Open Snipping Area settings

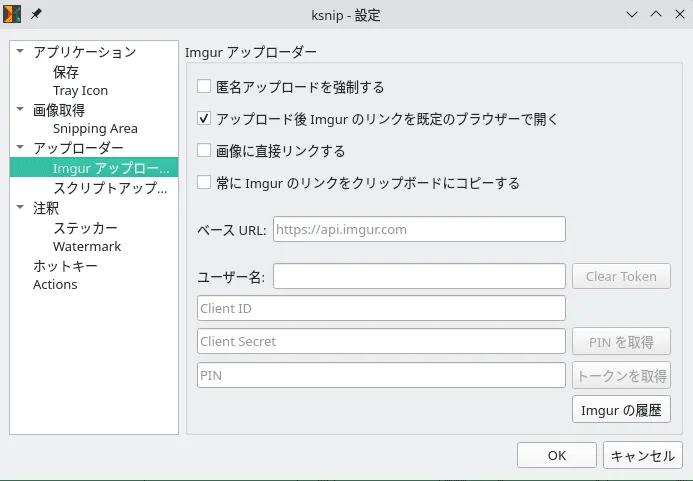click(x=95, y=129)
